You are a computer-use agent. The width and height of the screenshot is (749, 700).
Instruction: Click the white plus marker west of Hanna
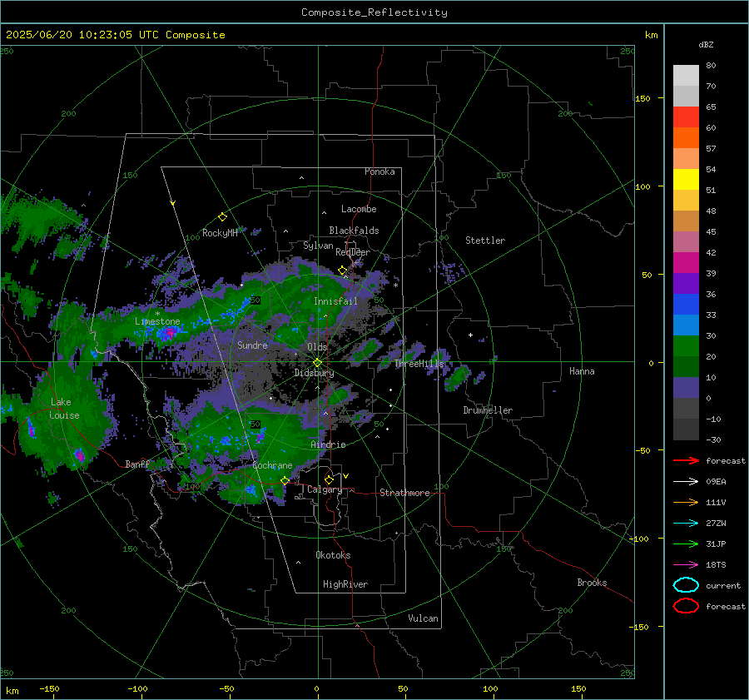pyautogui.click(x=470, y=335)
